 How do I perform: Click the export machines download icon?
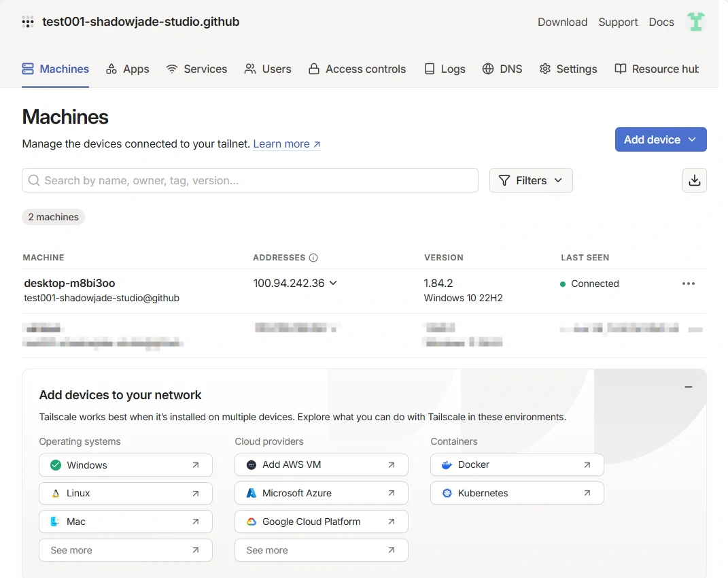(694, 180)
